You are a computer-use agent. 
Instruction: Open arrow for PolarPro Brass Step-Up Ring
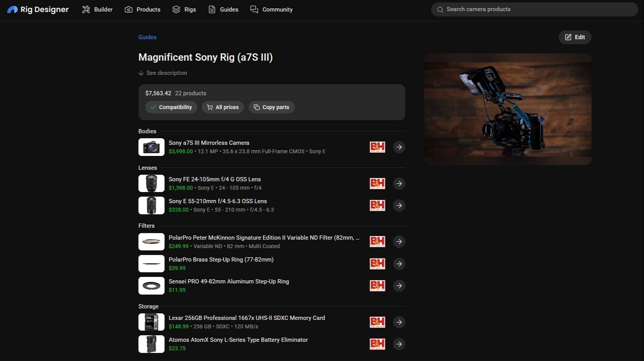click(399, 264)
